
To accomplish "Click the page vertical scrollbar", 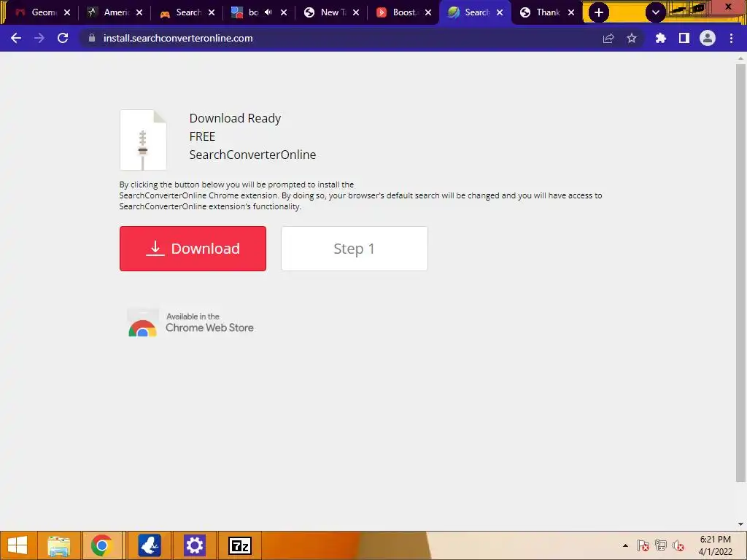I will coord(740,273).
